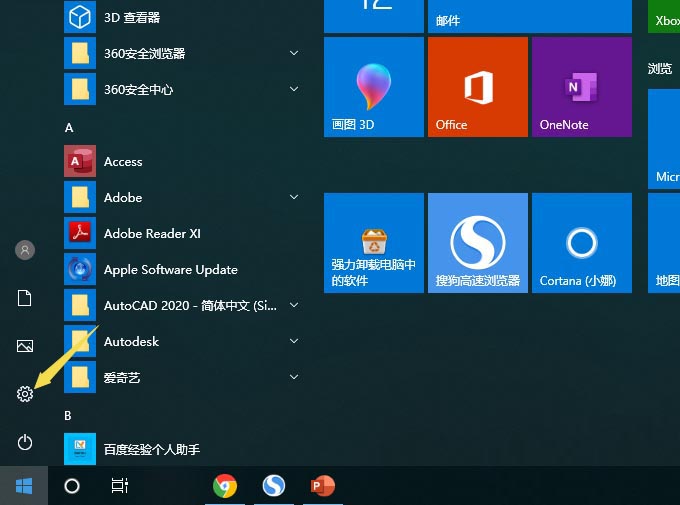Open Cortana circle on the taskbar

click(72, 485)
